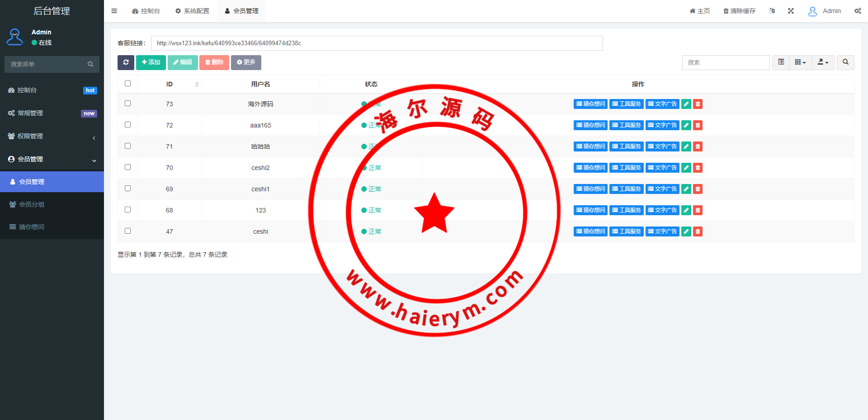Select the checkbox for row ID 73
Viewport: 868px width, 420px height.
[127, 104]
